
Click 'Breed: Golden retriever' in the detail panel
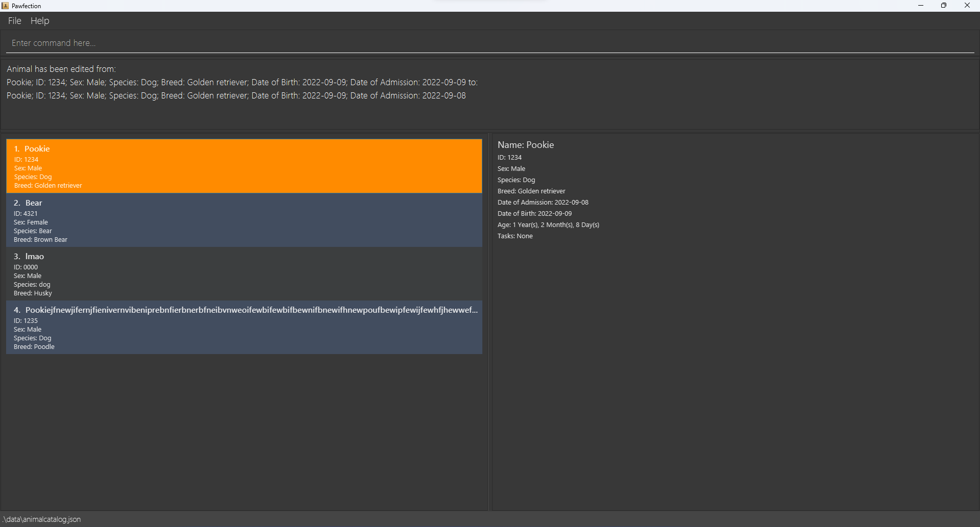(x=531, y=191)
